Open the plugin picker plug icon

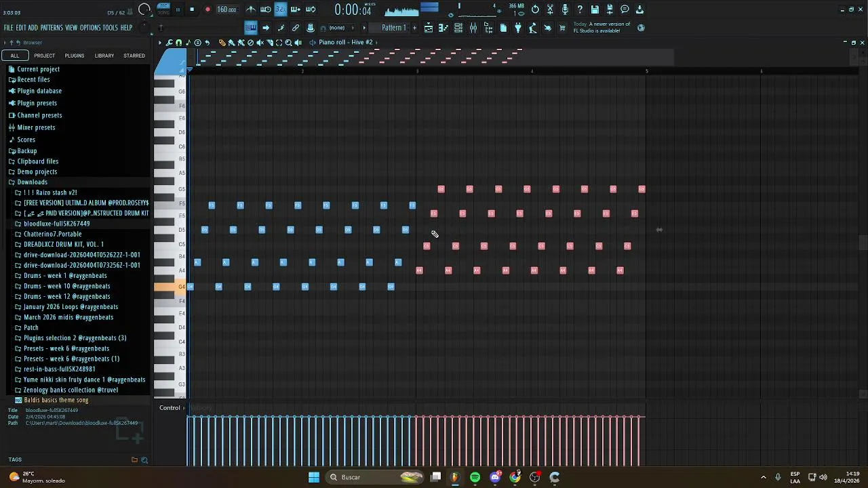tap(518, 28)
